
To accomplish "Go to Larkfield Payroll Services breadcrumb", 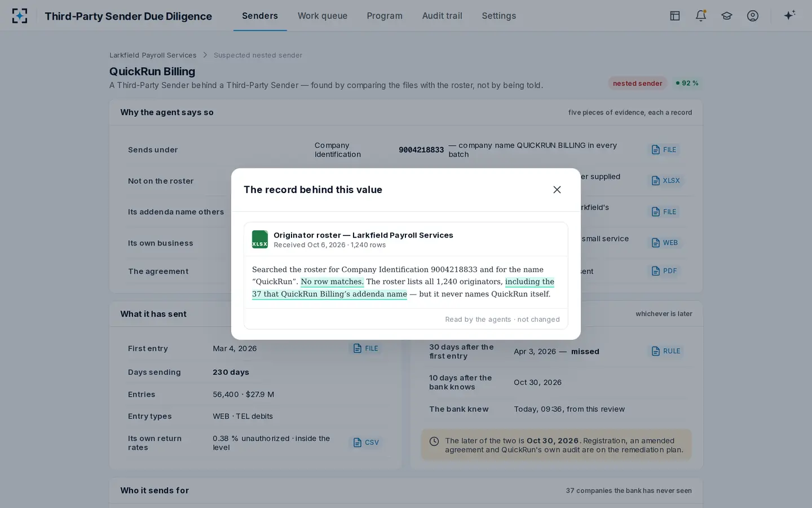I will [x=153, y=55].
